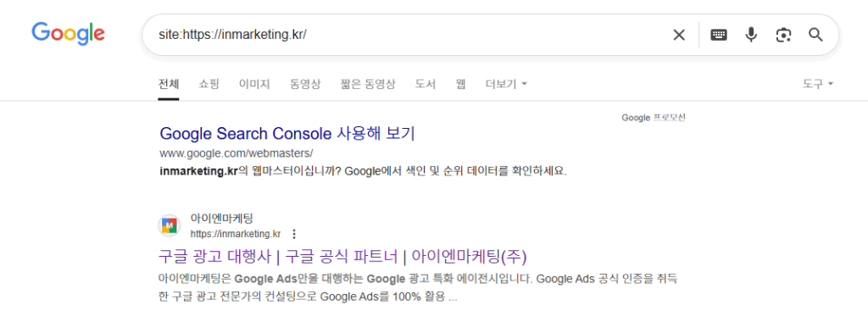
Task: Switch to the 이미지 tab
Action: click(254, 84)
